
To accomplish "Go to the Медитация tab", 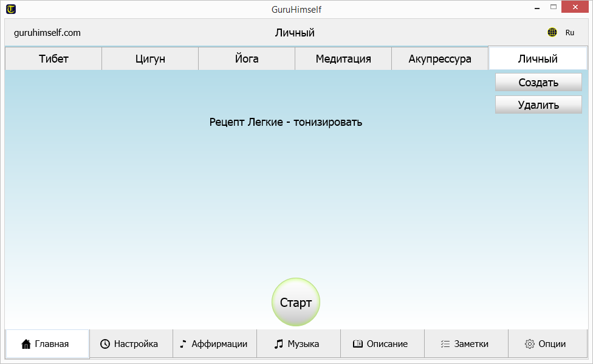I will pos(343,59).
